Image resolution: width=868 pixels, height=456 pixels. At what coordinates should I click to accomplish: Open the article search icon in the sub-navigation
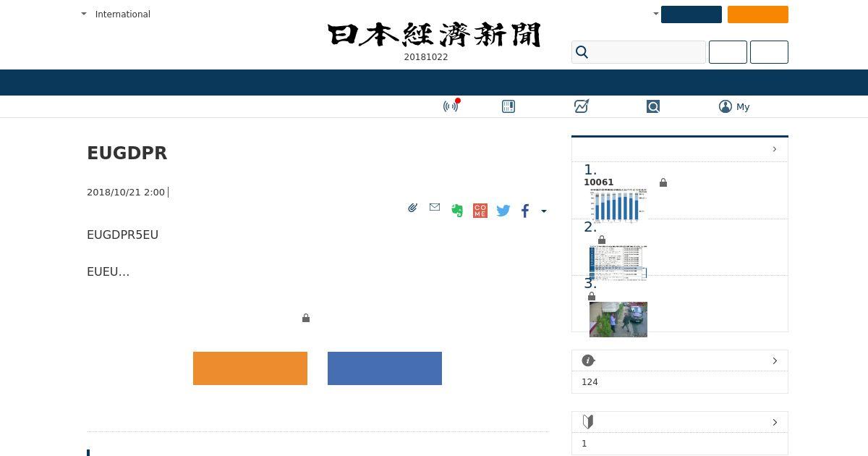pos(653,106)
